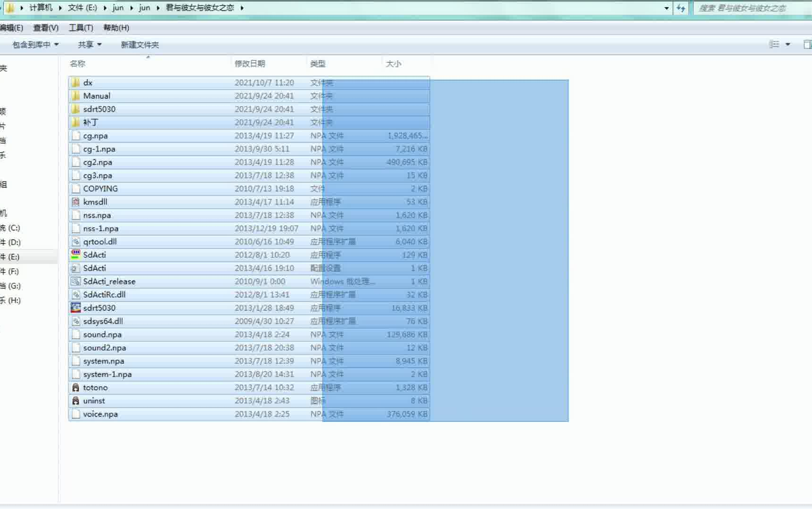Select the file named cg2.npa

(98, 162)
